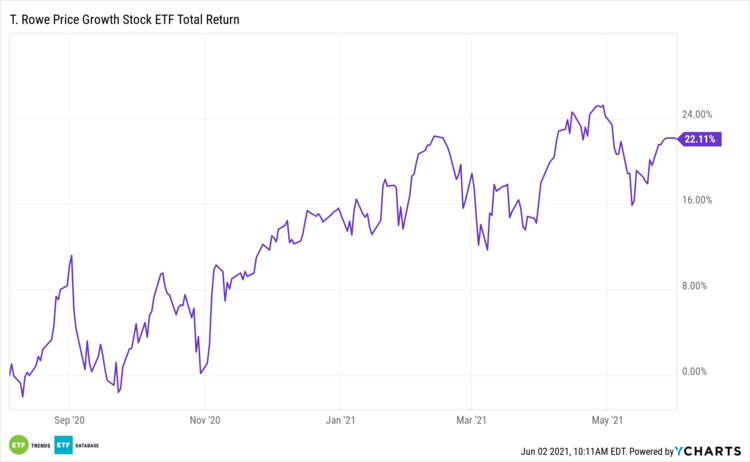Click the green ETF Trends logo
The height and width of the screenshot is (462, 750).
tap(18, 444)
